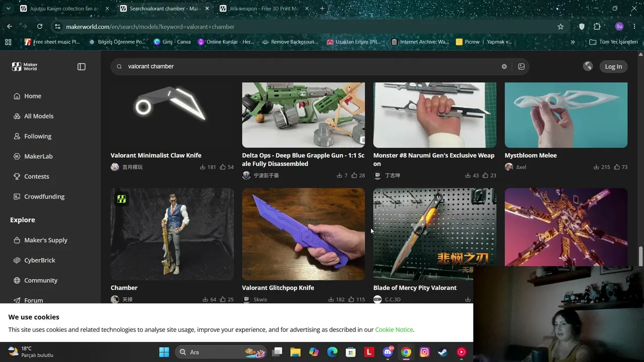Viewport: 644px width, 362px height.
Task: Open the Valorant Glitchpop Knife title link
Action: point(278,288)
